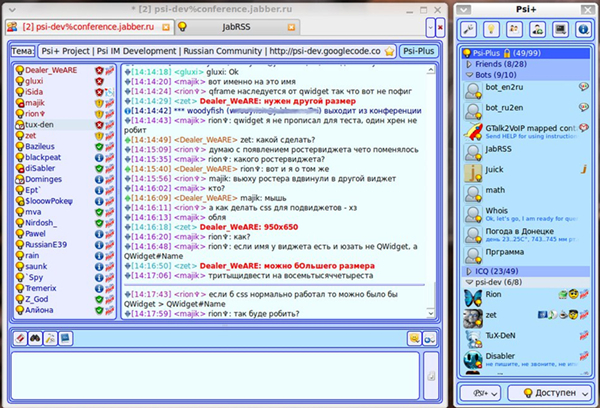Click the blue info badge next to blackpeat
The width and height of the screenshot is (600, 408).
(x=99, y=157)
